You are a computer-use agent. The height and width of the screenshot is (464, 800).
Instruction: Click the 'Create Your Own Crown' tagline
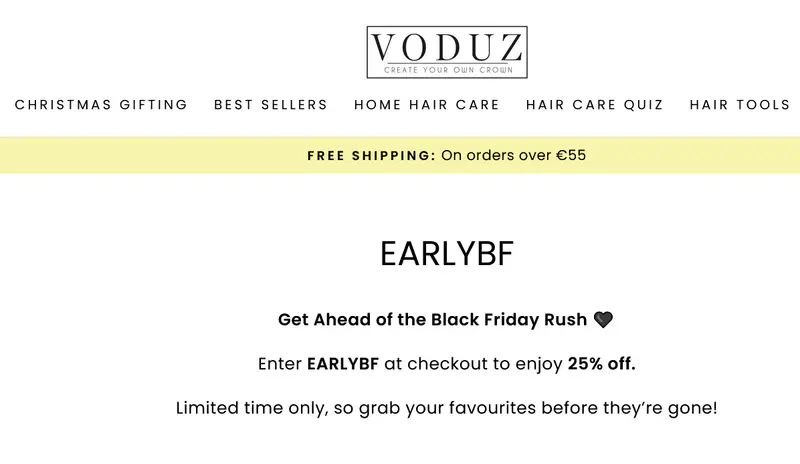[446, 70]
